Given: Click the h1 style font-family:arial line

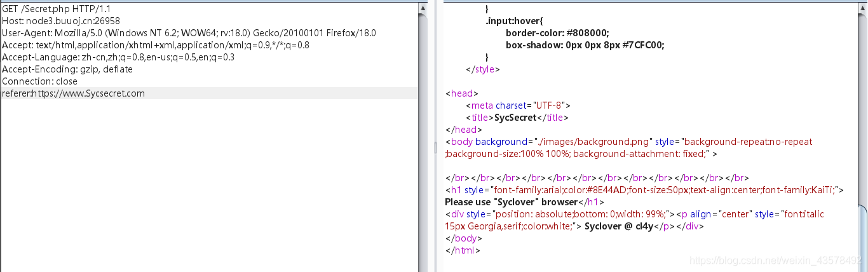Looking at the screenshot, I should [644, 189].
